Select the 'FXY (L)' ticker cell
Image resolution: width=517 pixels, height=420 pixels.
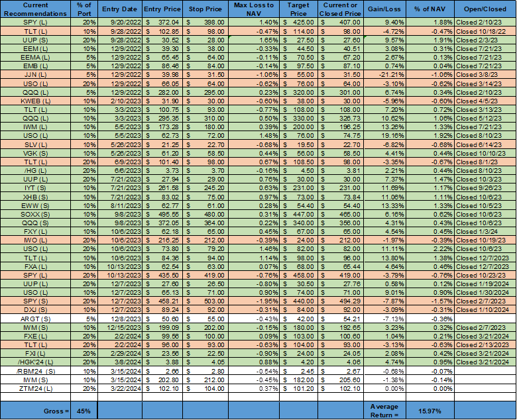pyautogui.click(x=35, y=232)
